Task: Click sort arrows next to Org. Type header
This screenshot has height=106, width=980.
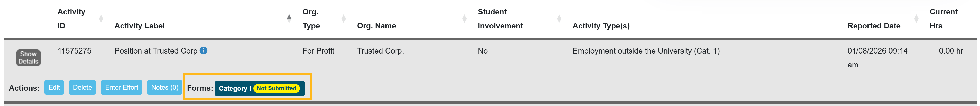Action: click(343, 19)
